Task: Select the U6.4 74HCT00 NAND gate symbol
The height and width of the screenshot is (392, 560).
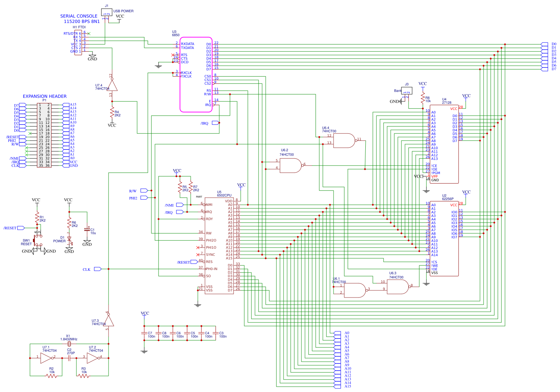Action: 345,141
